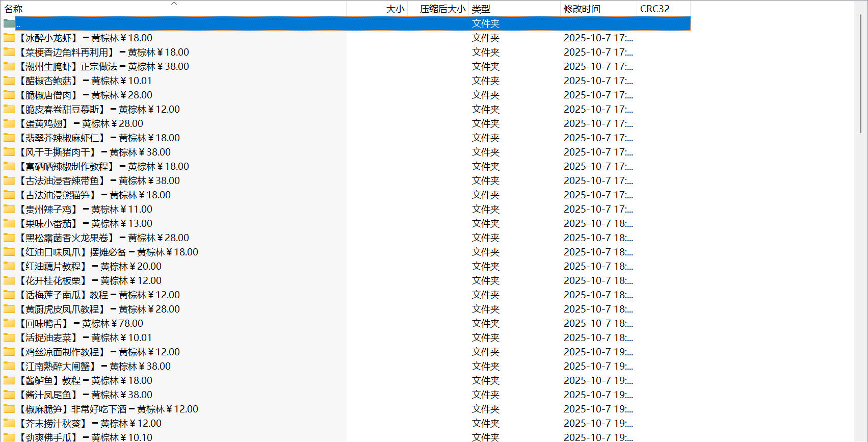Select the 红油藕片教程 folder
Viewport: 868px width, 442px height.
click(x=90, y=266)
